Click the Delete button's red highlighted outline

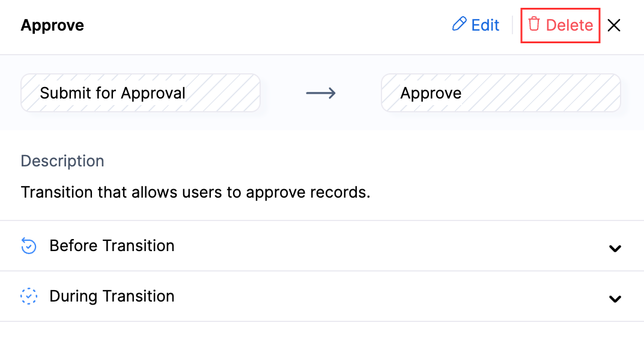tap(560, 25)
